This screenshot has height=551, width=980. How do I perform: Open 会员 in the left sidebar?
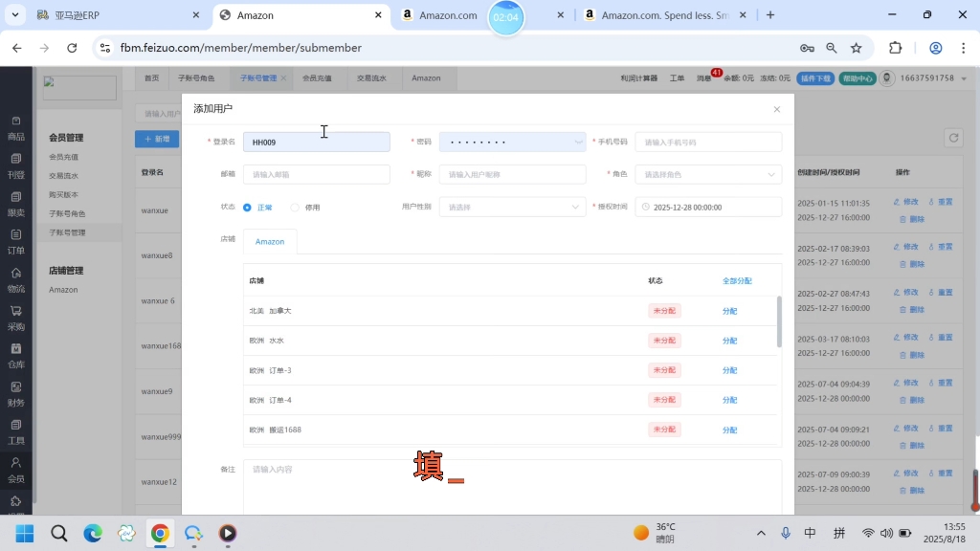pos(16,471)
